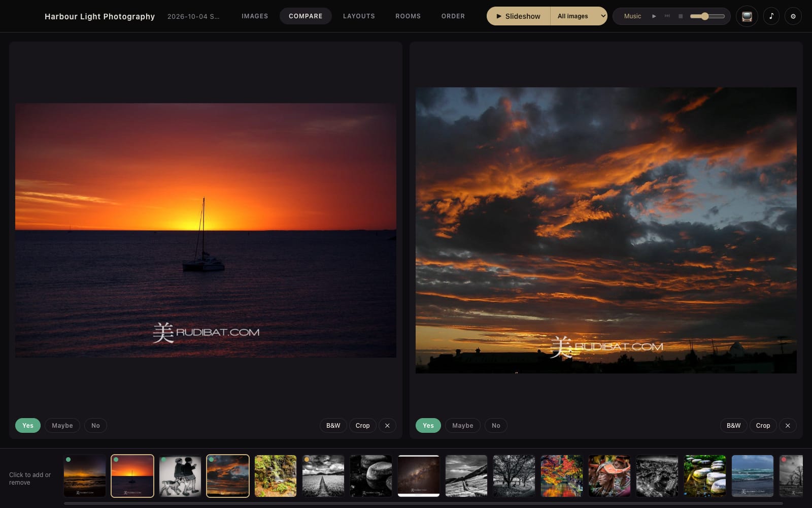
Task: Add the waterfall thumbnail to compare
Action: (276, 476)
